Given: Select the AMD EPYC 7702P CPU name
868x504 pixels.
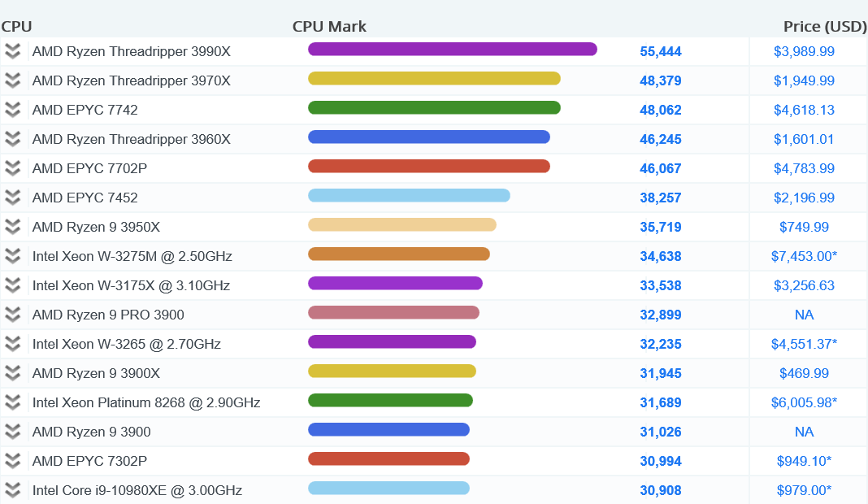Looking at the screenshot, I should point(89,168).
